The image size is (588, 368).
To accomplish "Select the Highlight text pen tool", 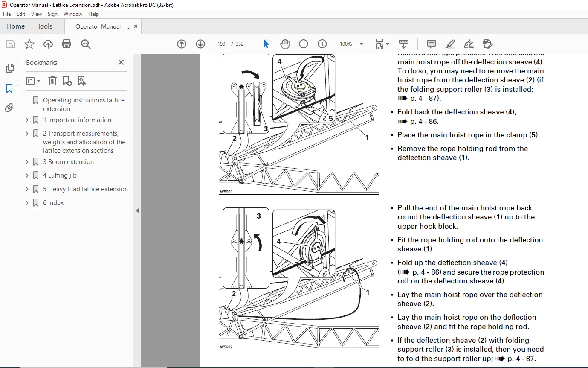I will tap(450, 44).
